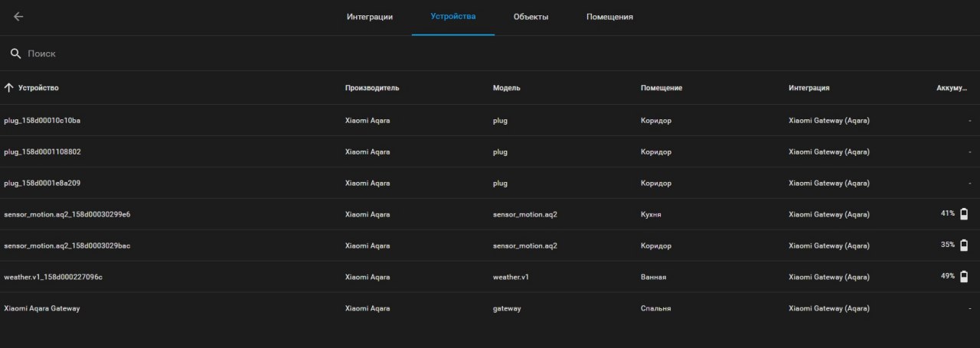Go to the Помещения tab
The image size is (980, 348).
[609, 17]
